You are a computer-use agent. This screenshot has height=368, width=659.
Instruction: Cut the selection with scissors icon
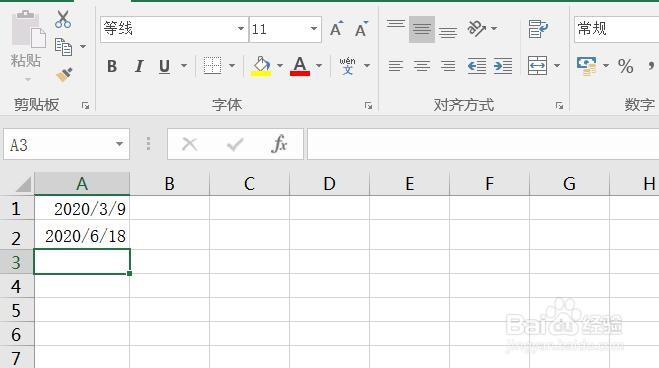click(63, 19)
